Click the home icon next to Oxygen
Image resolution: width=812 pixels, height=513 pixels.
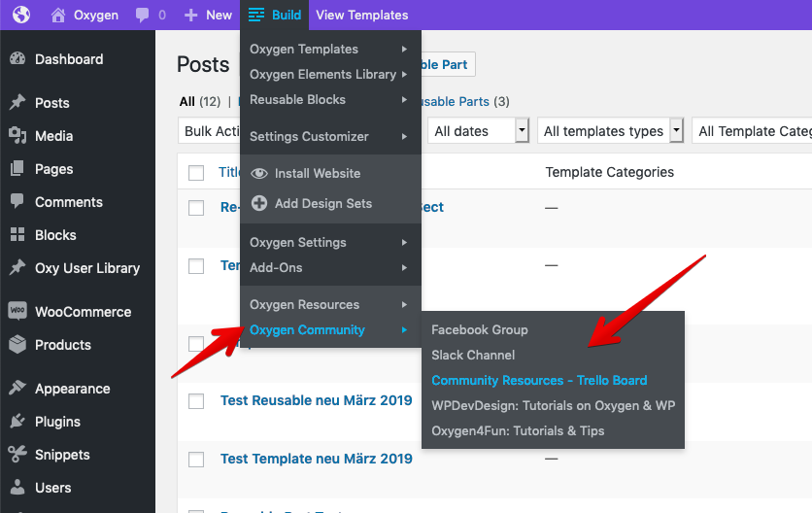pos(58,15)
